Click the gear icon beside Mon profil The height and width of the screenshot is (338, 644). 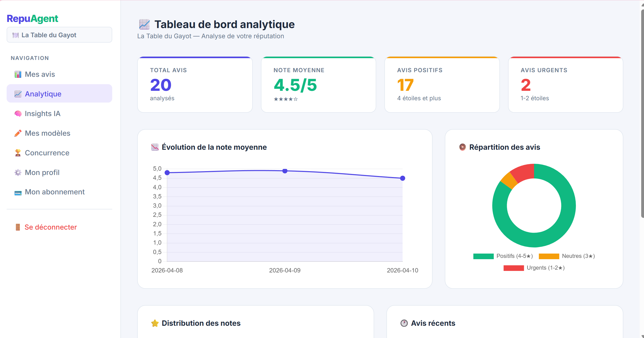point(18,173)
